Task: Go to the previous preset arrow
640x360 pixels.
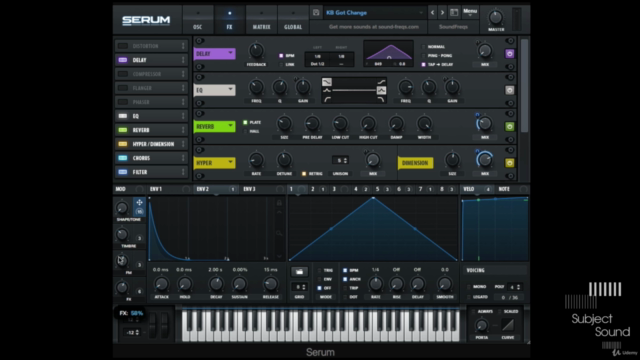Action: pos(432,13)
